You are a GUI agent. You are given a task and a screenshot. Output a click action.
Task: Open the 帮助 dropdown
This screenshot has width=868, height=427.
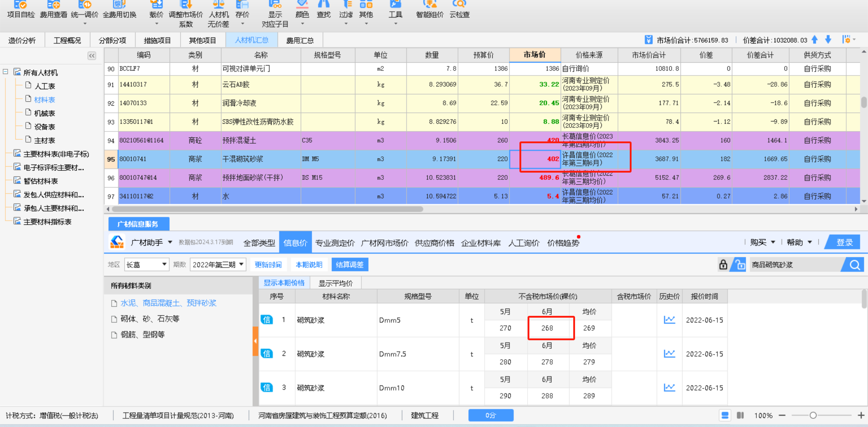pyautogui.click(x=799, y=243)
